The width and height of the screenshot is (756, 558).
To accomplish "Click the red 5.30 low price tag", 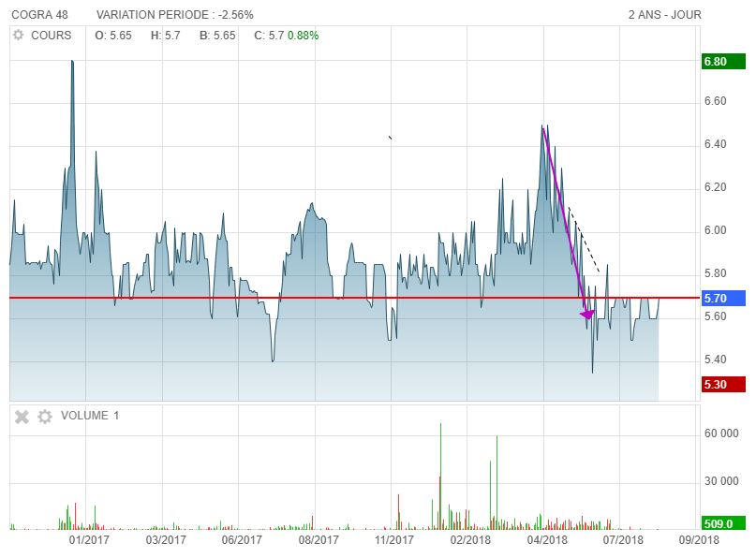I will point(723,385).
